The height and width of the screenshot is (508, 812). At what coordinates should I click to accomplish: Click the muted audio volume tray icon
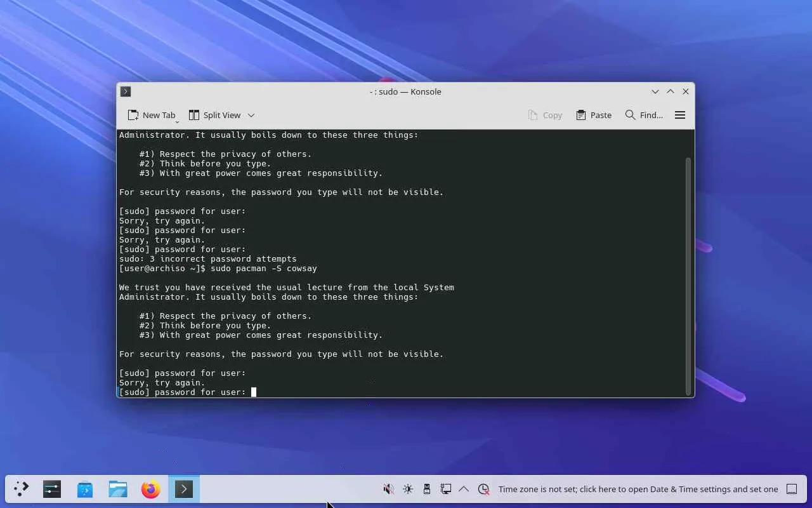pyautogui.click(x=389, y=489)
